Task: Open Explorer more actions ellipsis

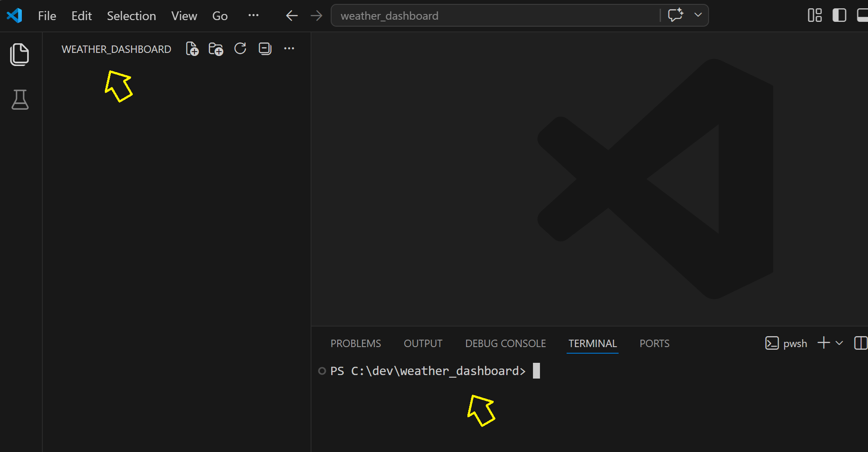Action: (x=289, y=49)
